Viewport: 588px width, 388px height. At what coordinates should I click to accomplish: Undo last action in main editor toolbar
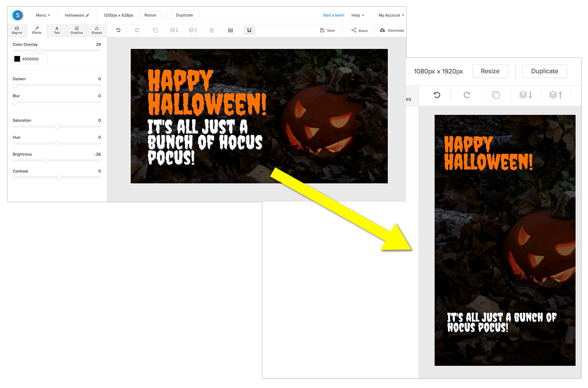(x=118, y=30)
